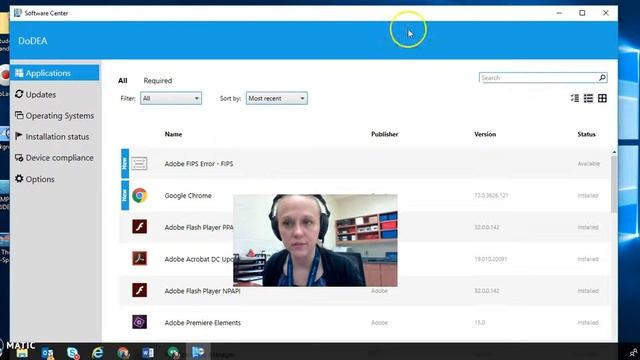
Task: Go to Operating Systems
Action: pos(55,116)
